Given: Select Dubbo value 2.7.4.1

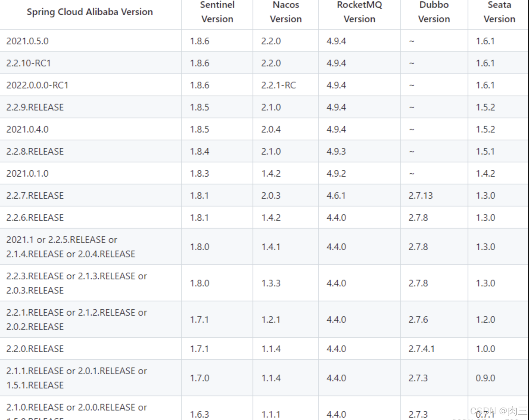Looking at the screenshot, I should (x=422, y=349).
